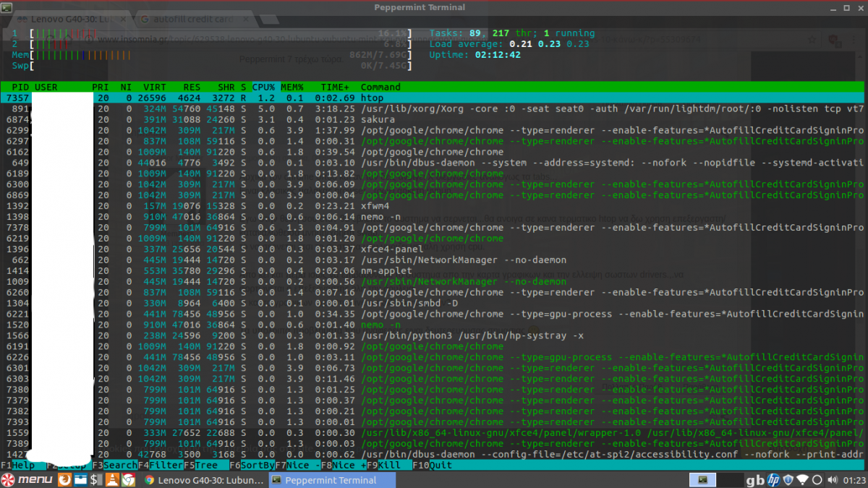Launch Chromium from the panel launcher

(x=127, y=480)
